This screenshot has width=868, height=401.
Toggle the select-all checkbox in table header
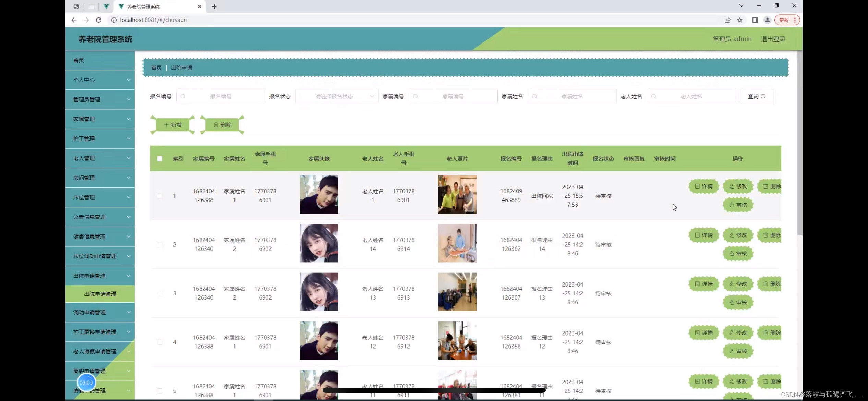tap(160, 159)
